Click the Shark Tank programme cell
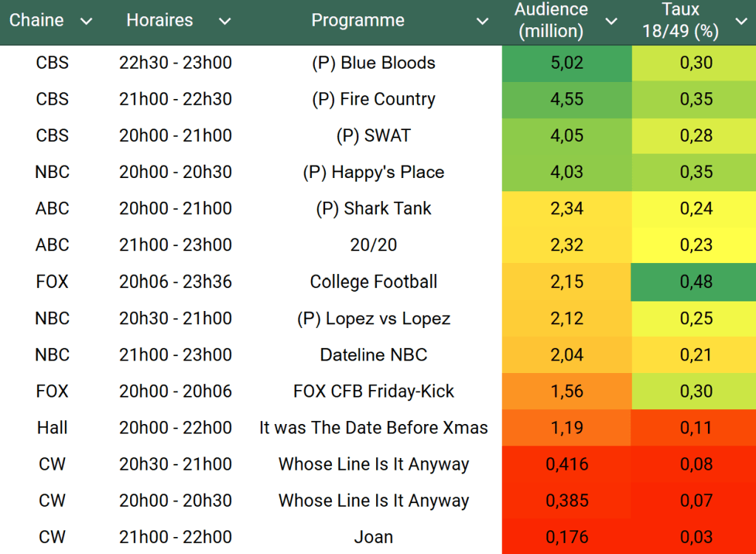Viewport: 756px width, 554px height. (x=373, y=208)
